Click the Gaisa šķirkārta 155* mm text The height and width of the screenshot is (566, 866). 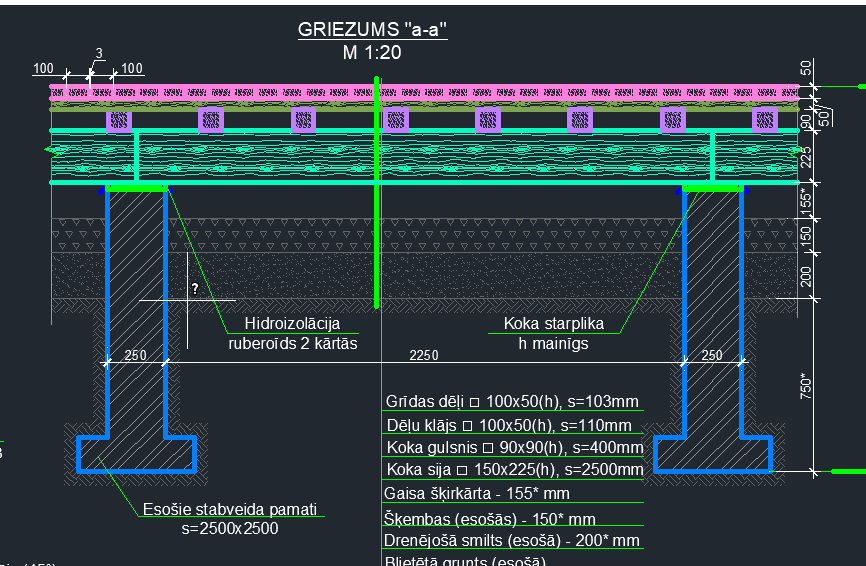(476, 494)
